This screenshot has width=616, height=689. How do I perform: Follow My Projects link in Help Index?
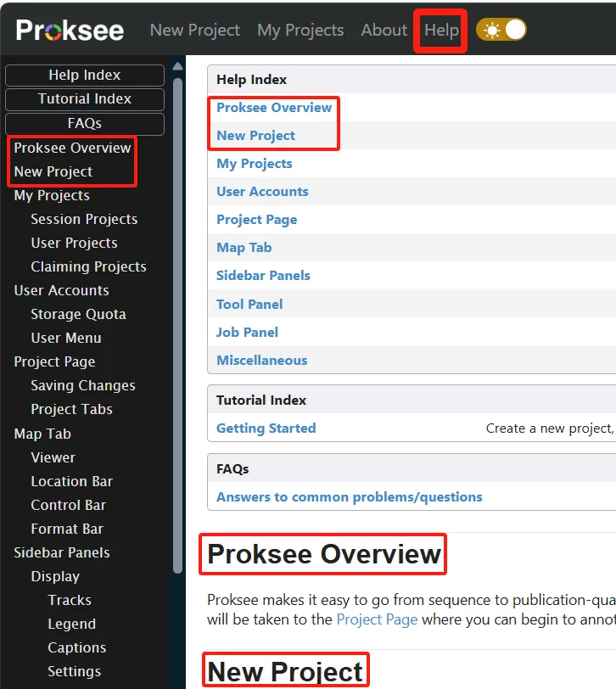(255, 164)
